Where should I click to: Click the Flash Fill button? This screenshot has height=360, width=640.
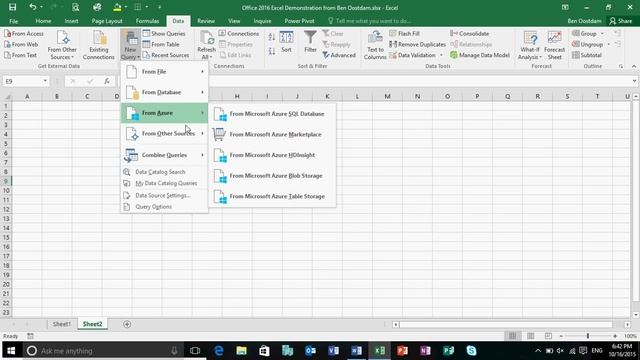tap(404, 33)
